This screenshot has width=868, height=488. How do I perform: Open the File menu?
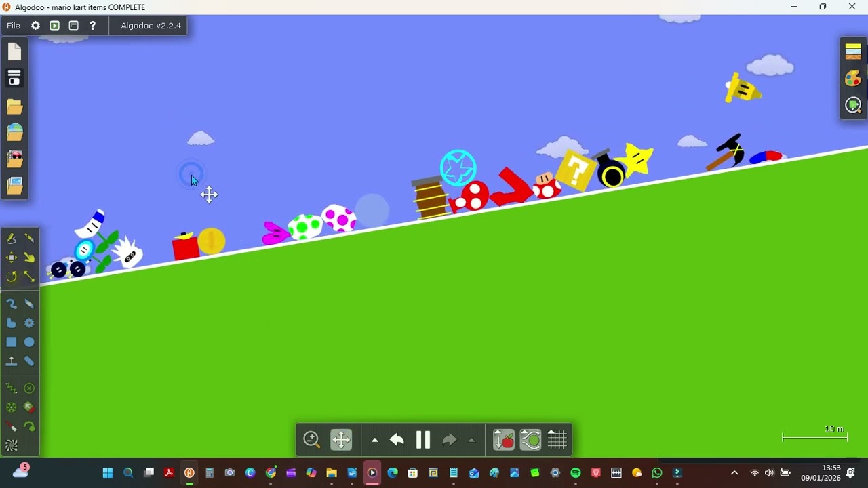[14, 26]
